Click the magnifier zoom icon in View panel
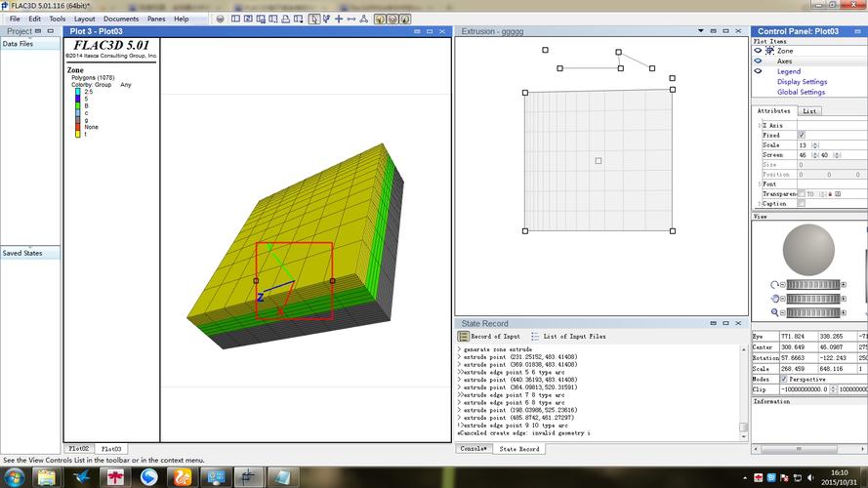868x488 pixels. (x=774, y=312)
